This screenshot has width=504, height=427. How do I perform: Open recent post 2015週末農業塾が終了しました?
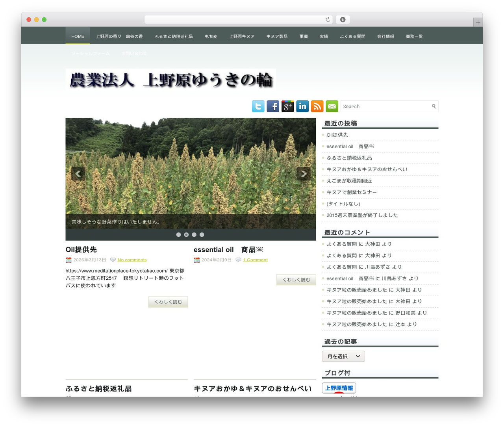point(362,215)
